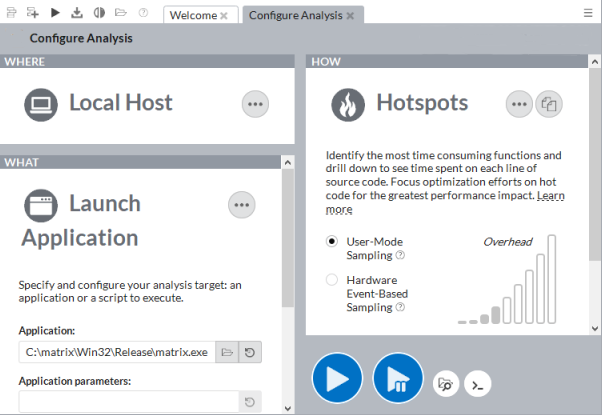Click the compare results half-circle icon
This screenshot has height=415, width=602.
98,13
